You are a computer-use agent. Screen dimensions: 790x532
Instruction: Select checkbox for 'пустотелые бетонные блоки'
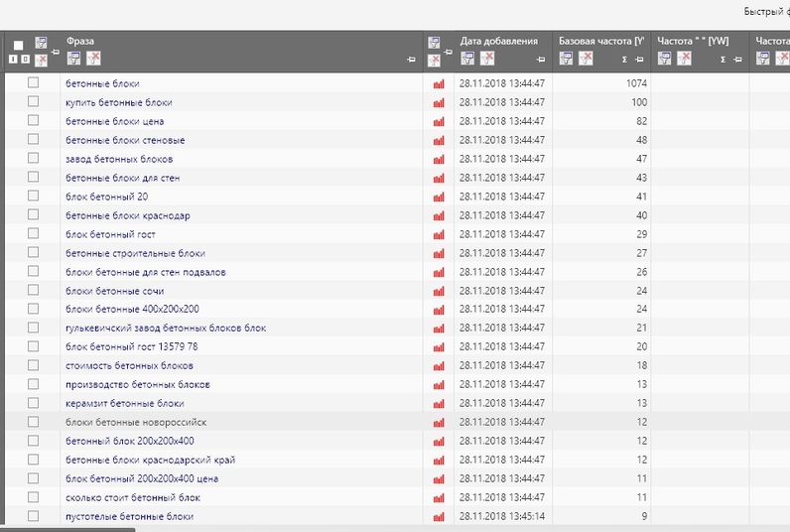tap(33, 516)
